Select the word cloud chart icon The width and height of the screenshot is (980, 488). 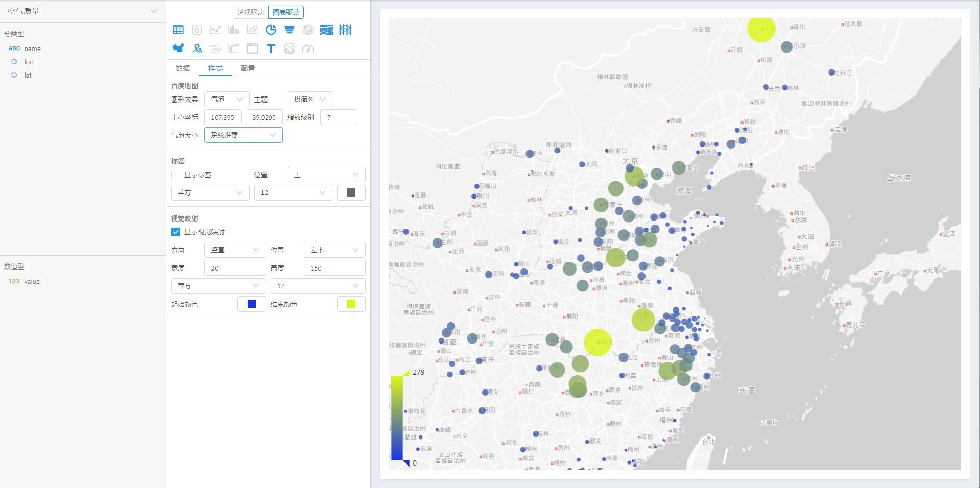[x=215, y=48]
